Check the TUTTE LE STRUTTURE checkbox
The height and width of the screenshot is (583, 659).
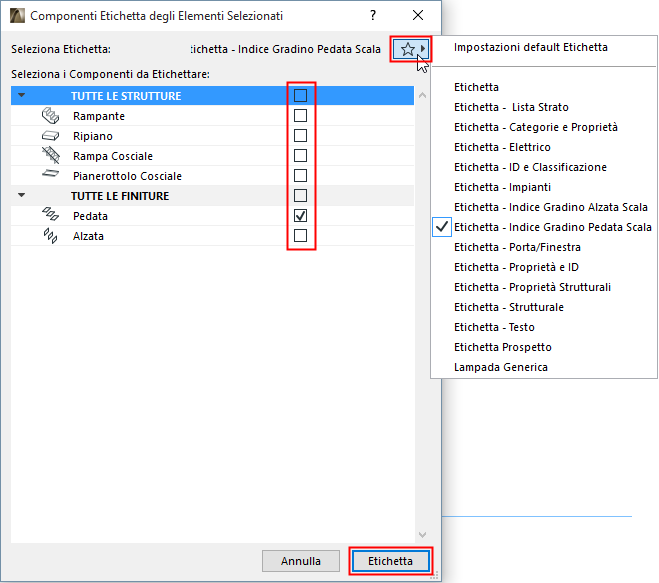point(300,95)
